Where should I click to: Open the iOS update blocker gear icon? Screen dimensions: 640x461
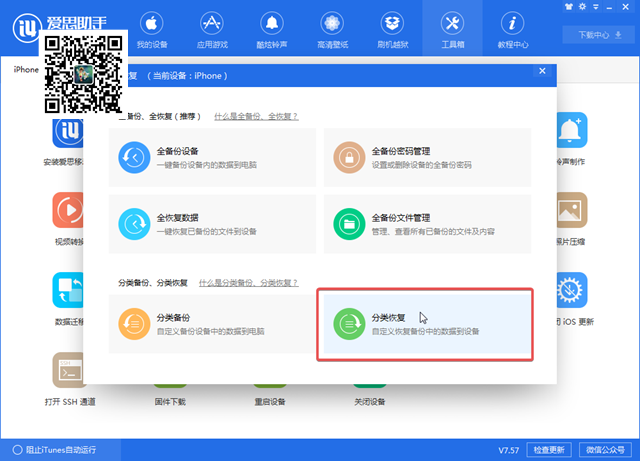572,290
